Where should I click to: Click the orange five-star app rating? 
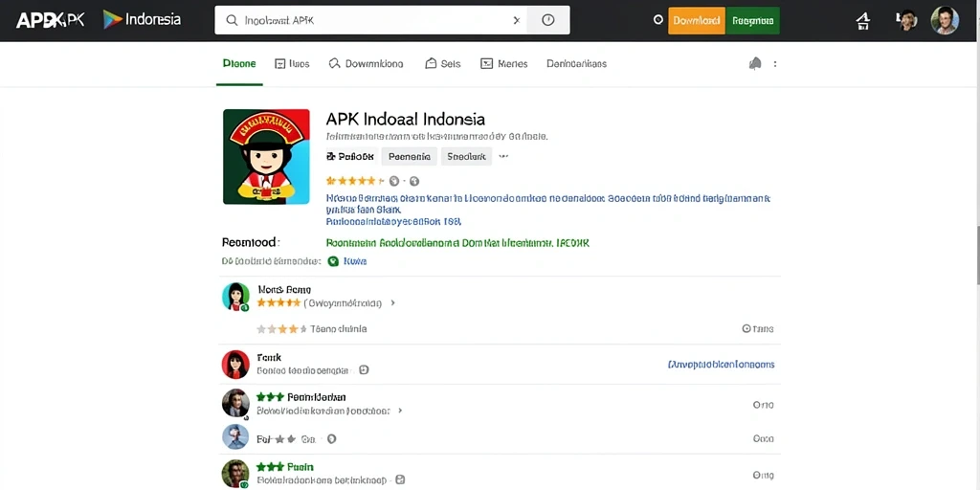355,181
